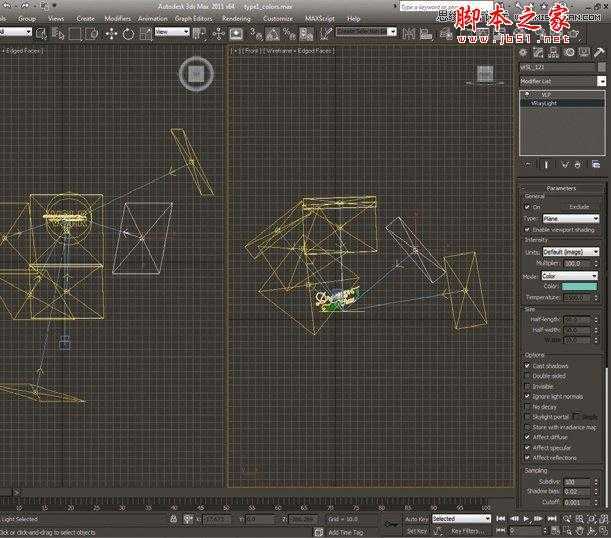Viewport: 611px width, 538px height.
Task: Open the Modifier List dropdown
Action: click(563, 81)
